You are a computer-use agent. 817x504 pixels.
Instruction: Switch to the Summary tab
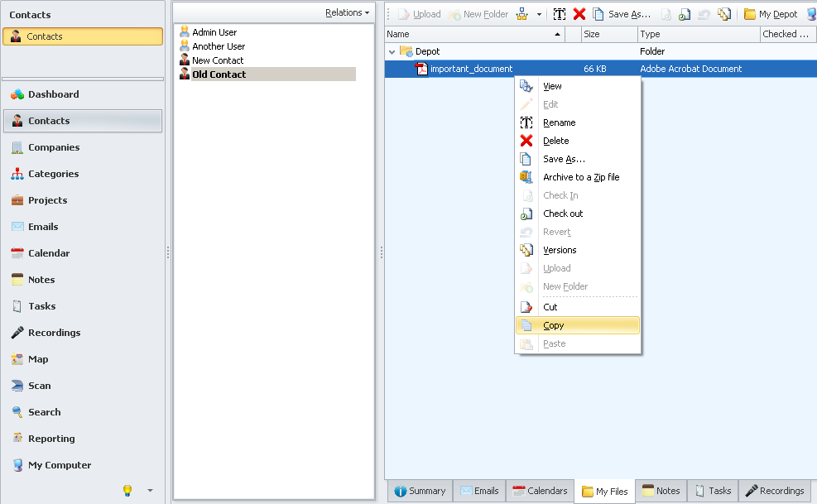click(x=420, y=491)
